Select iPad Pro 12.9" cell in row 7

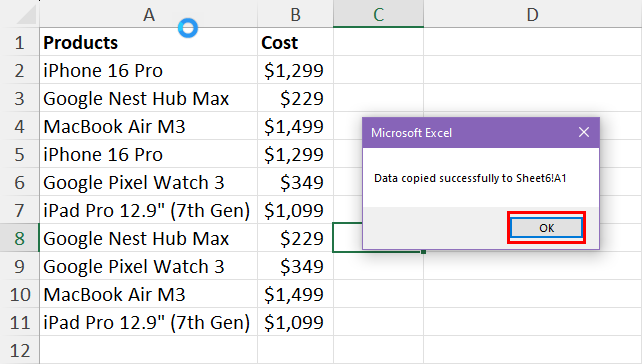click(149, 210)
